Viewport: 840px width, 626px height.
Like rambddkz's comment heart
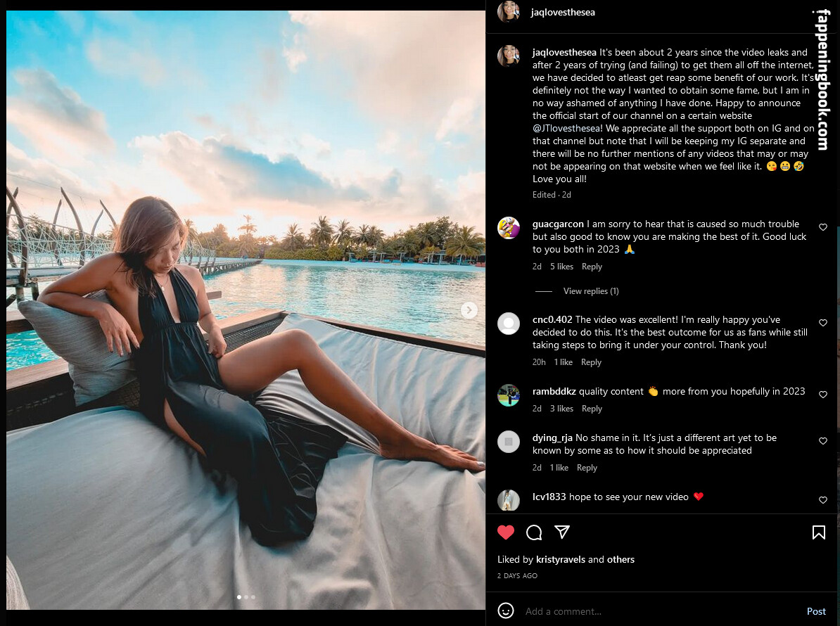pos(823,394)
